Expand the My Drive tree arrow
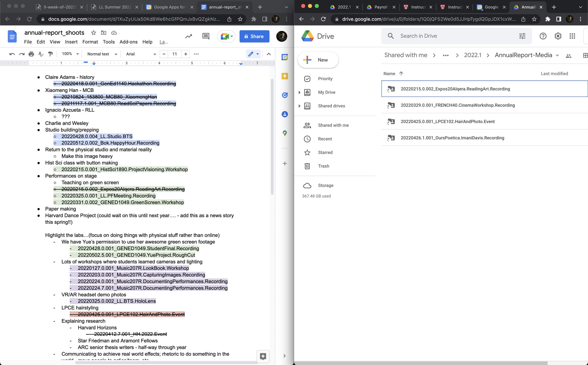The image size is (588, 365). [299, 92]
